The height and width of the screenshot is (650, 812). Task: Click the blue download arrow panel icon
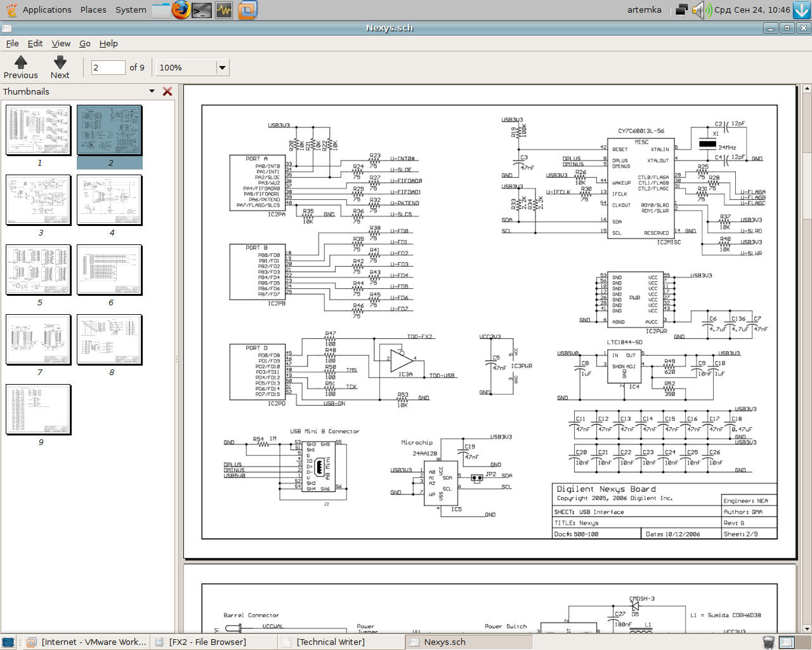(802, 10)
